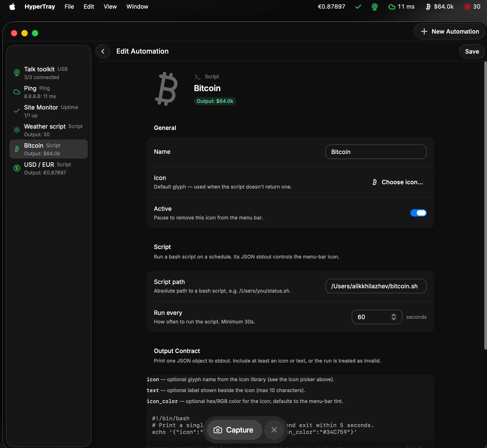Go back using the chevron button
This screenshot has width=487, height=448.
(x=103, y=51)
